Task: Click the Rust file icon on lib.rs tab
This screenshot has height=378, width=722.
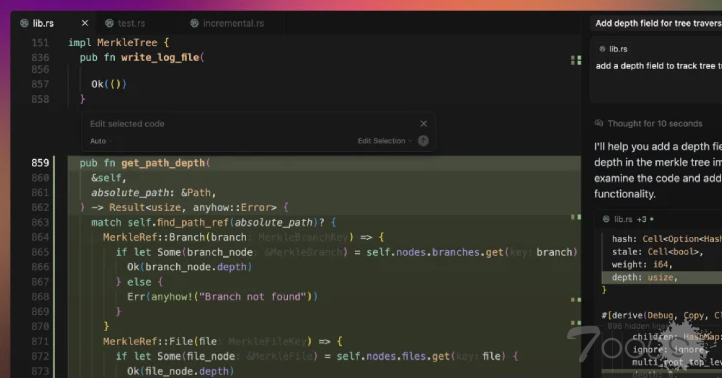Action: tap(24, 23)
